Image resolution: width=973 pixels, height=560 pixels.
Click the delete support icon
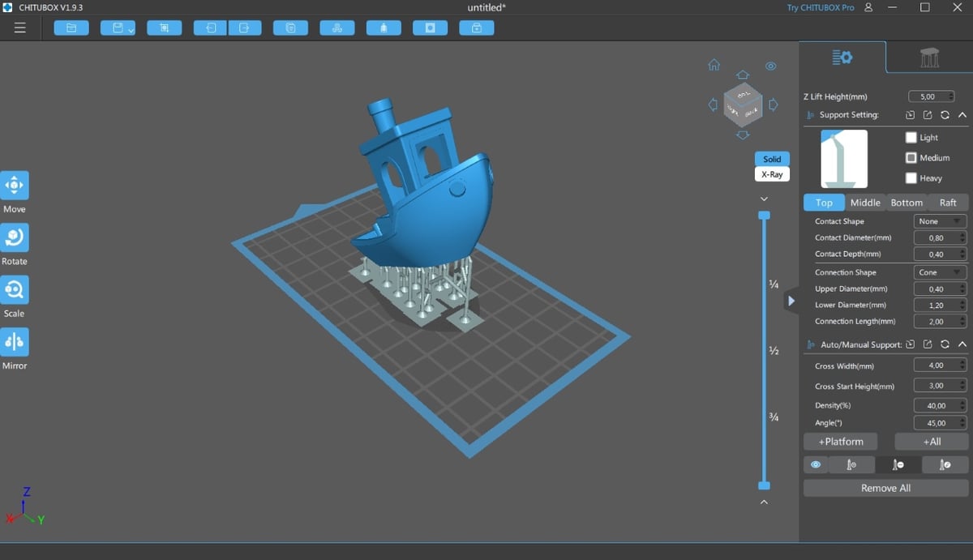point(898,464)
